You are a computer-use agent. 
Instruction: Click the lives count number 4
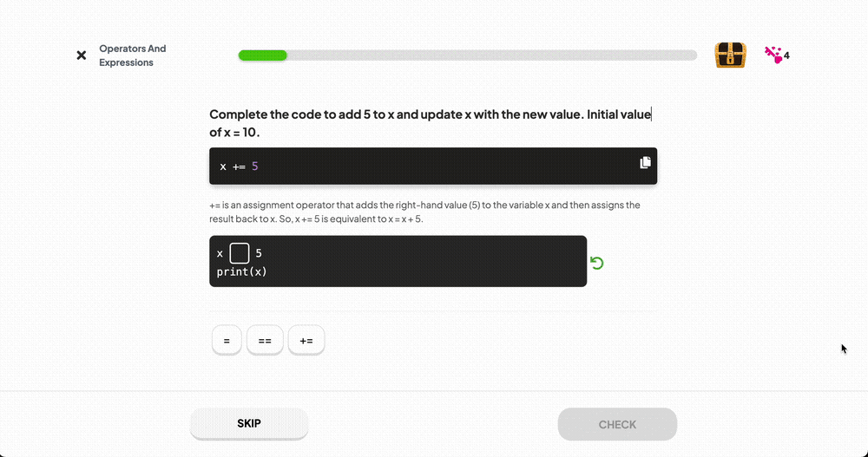point(786,55)
